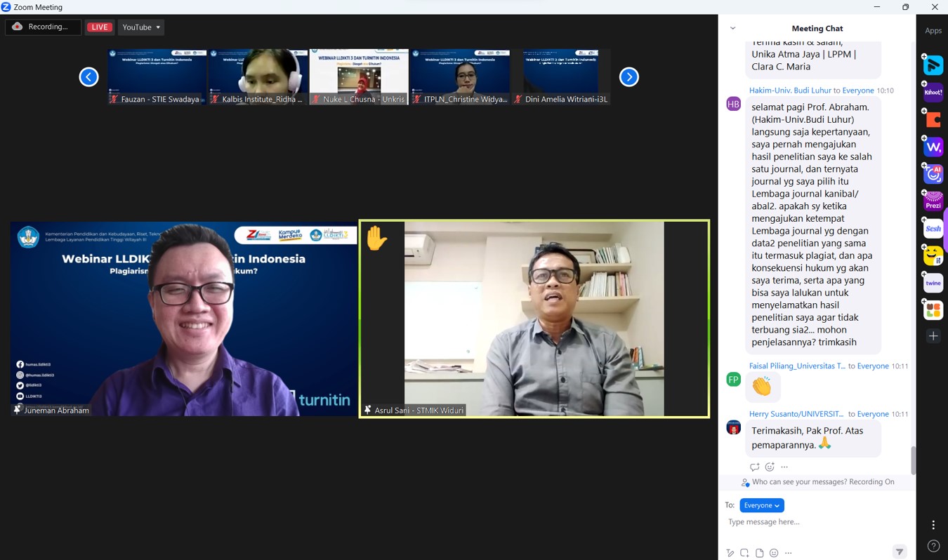Open the 'Everyone' recipient dropdown
The height and width of the screenshot is (560, 948).
click(x=762, y=505)
